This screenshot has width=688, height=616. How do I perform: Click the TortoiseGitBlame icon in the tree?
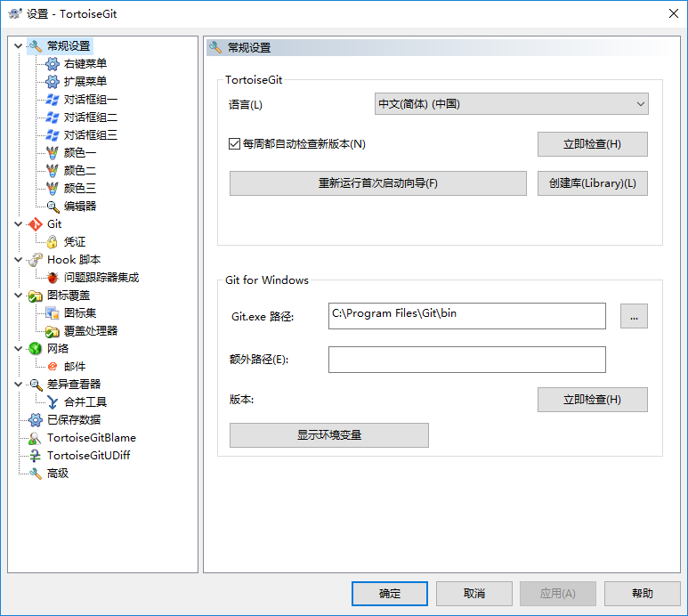click(x=36, y=438)
